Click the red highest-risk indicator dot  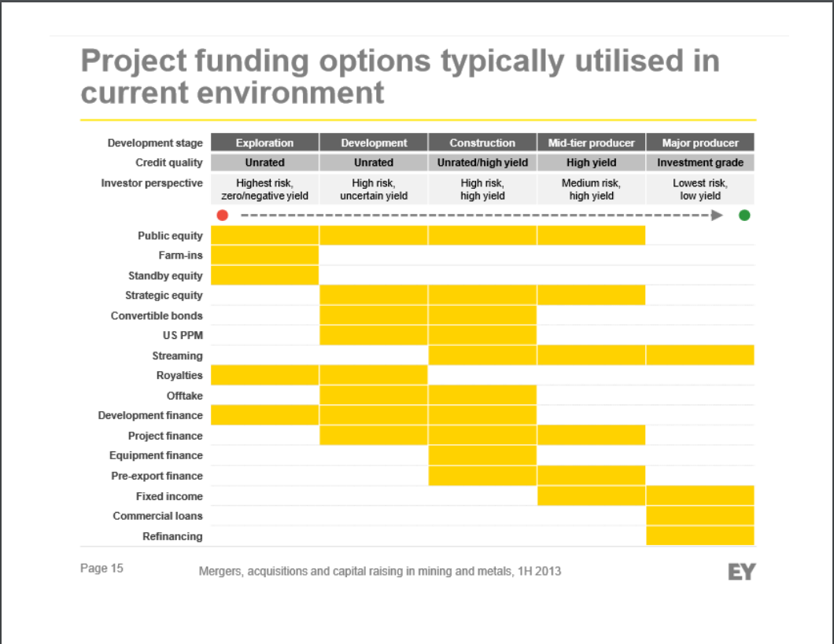coord(223,213)
